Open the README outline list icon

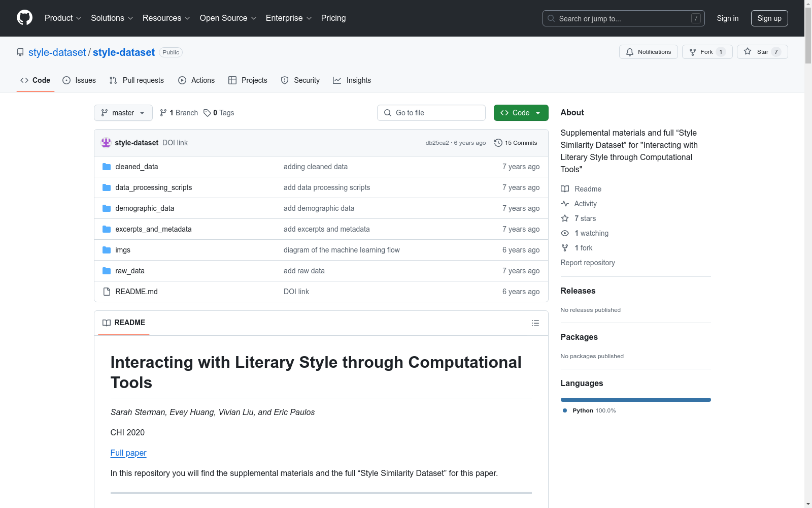pos(535,323)
